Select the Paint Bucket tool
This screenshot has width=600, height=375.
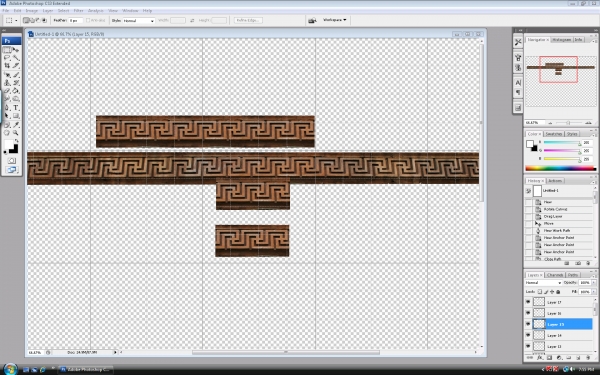[x=16, y=91]
